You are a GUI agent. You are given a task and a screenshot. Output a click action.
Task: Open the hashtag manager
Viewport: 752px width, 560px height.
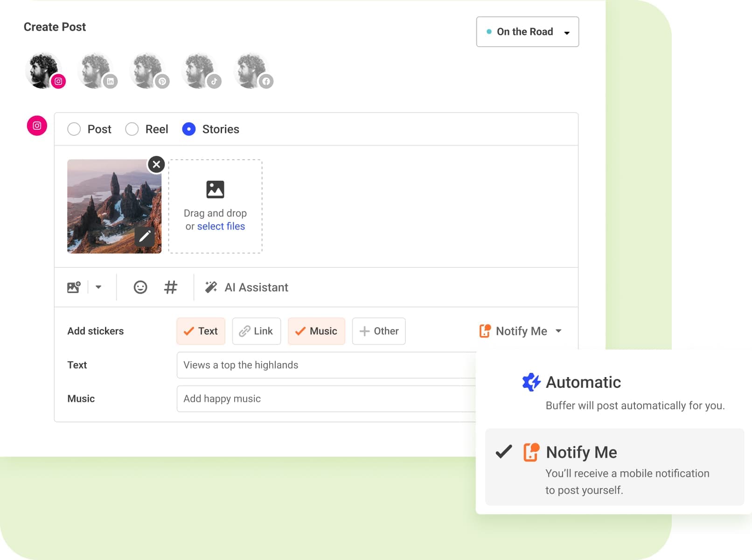tap(171, 287)
